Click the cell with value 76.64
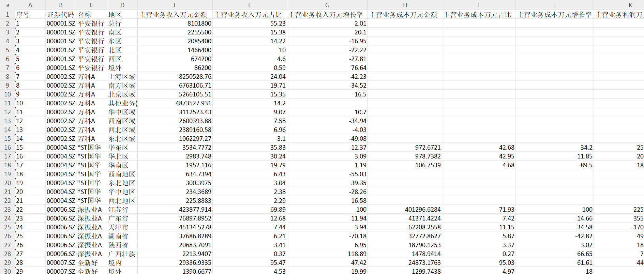The width and height of the screenshot is (644, 274). tap(327, 68)
